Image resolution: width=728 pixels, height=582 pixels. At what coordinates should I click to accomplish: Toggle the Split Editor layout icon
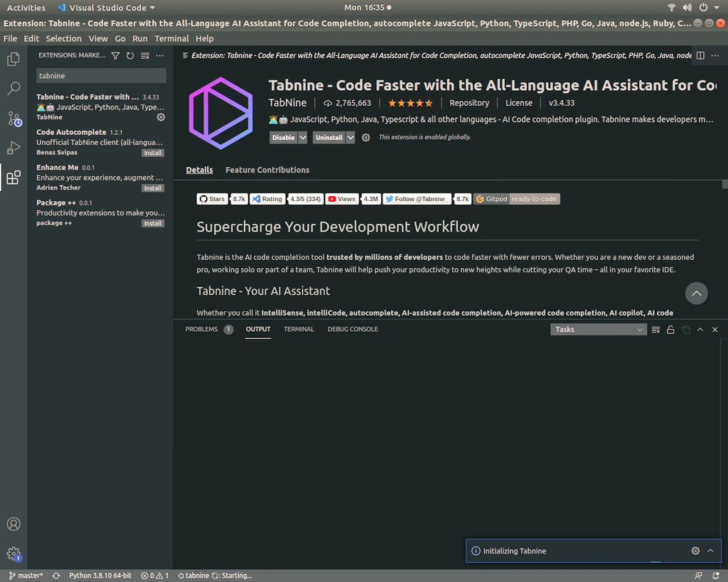(700, 55)
